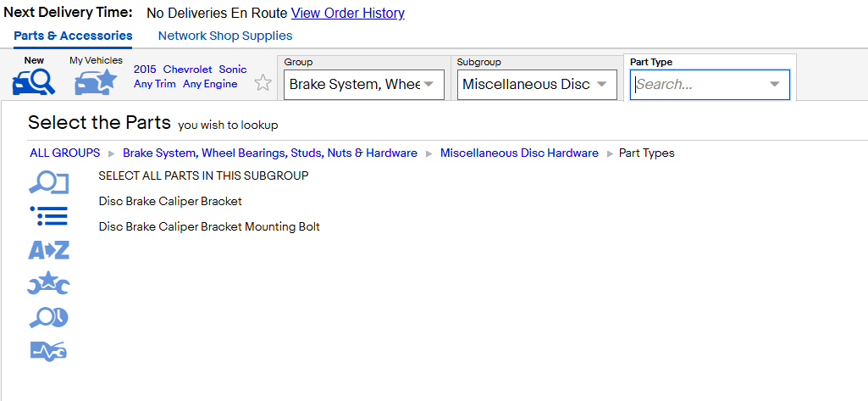This screenshot has width=868, height=401.
Task: Open My Vehicles car-with-star icon
Action: (x=96, y=82)
